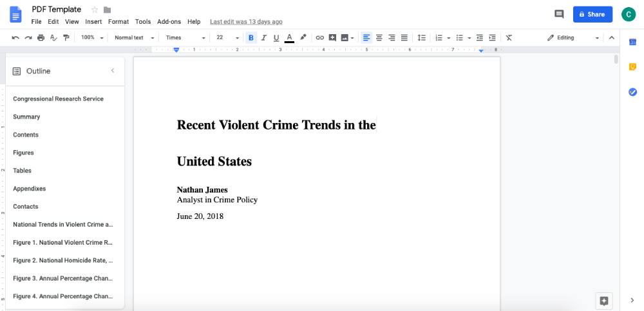Open the Format menu
Viewport: 644px width, 311px height.
tap(118, 22)
